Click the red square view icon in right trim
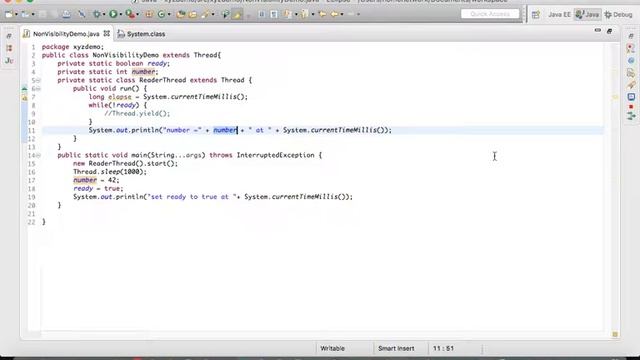The height and width of the screenshot is (360, 640). (x=631, y=107)
